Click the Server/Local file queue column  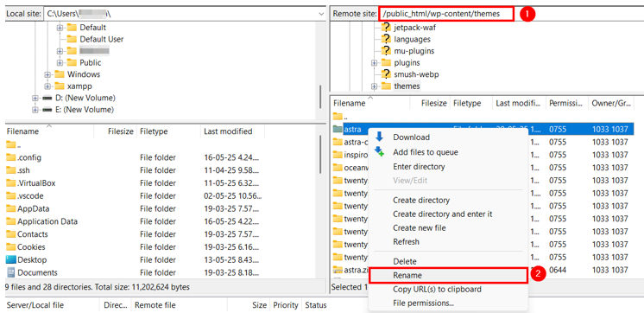pos(53,305)
